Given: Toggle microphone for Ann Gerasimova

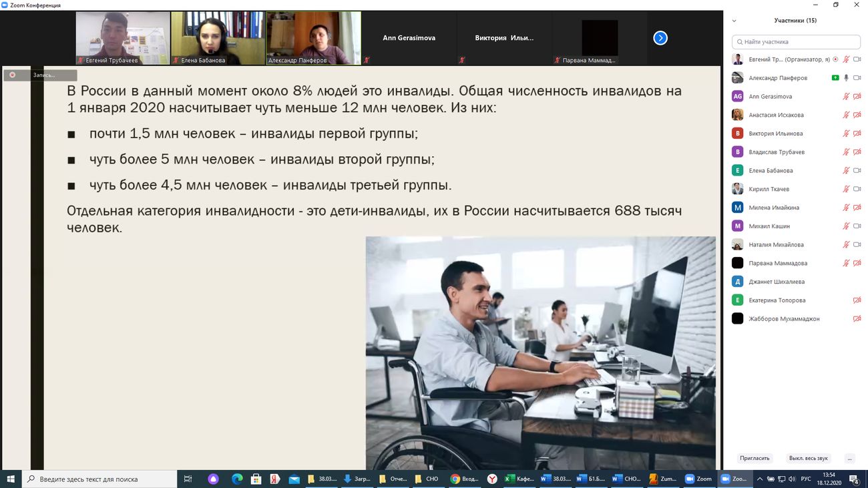Looking at the screenshot, I should [846, 97].
